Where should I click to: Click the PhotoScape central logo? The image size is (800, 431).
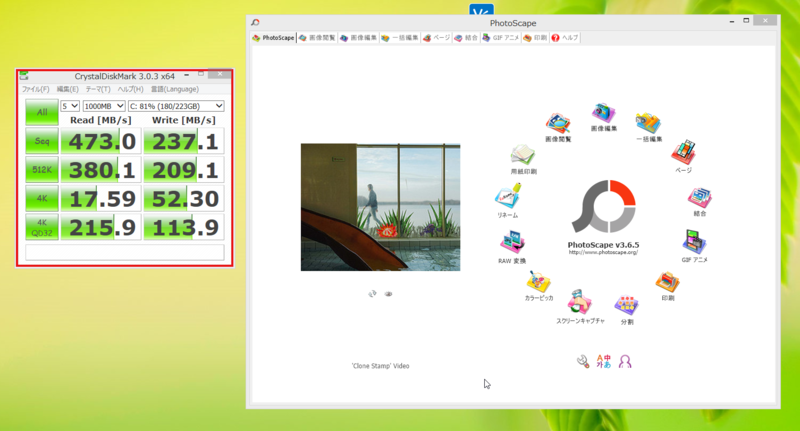pos(604,206)
